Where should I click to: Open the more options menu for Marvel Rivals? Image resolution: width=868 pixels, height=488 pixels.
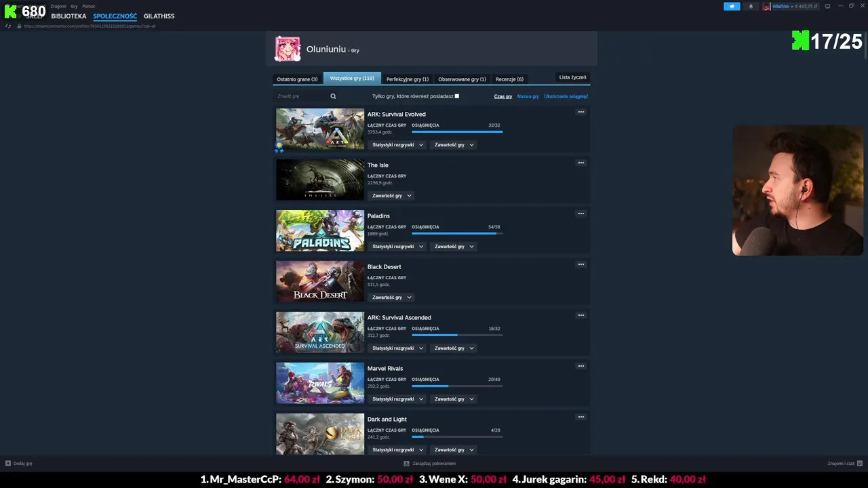tap(580, 366)
